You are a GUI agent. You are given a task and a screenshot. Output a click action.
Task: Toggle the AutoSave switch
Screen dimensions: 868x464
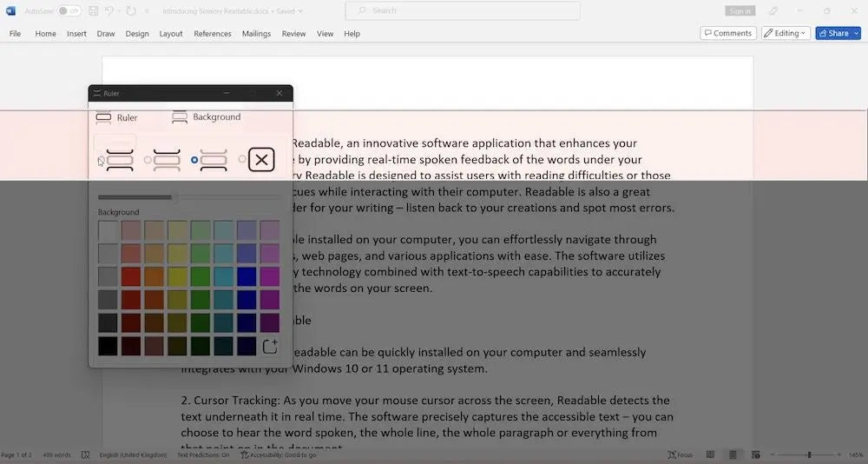tap(69, 10)
